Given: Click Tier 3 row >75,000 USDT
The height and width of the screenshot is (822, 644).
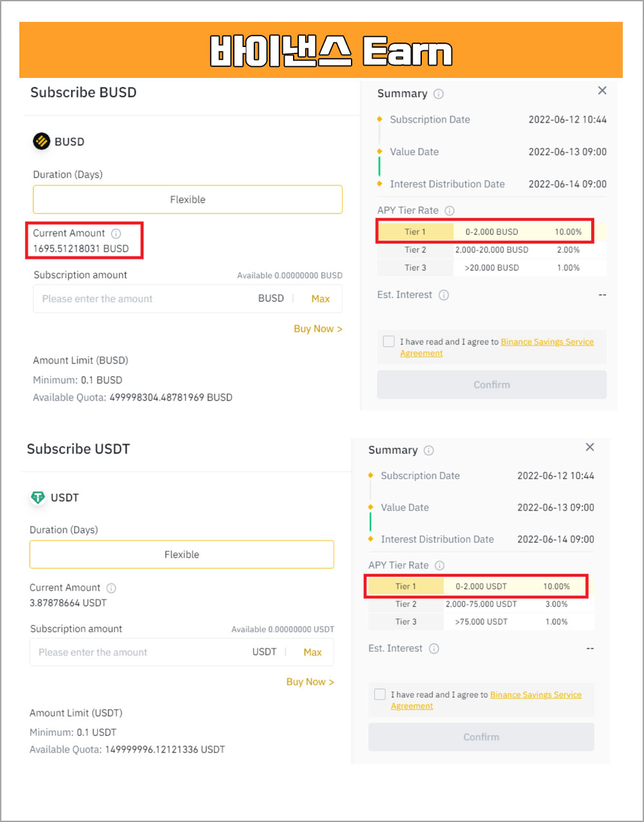Looking at the screenshot, I should [x=481, y=622].
